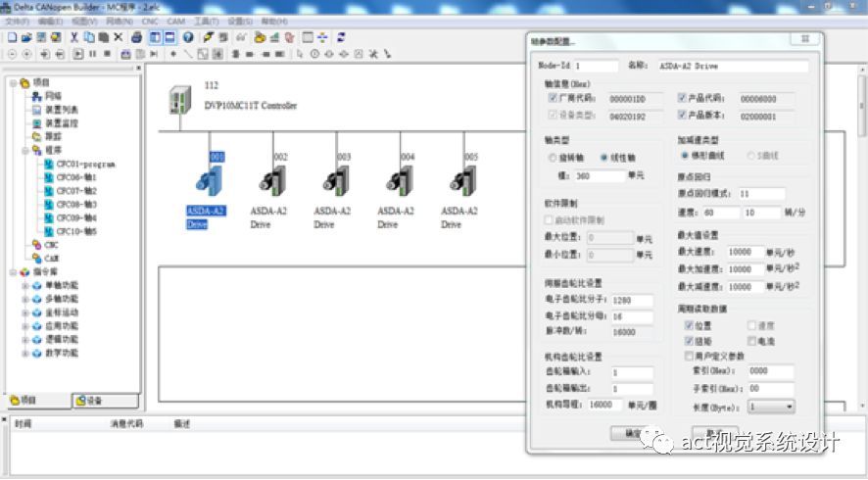Open the CNC menu

click(150, 22)
